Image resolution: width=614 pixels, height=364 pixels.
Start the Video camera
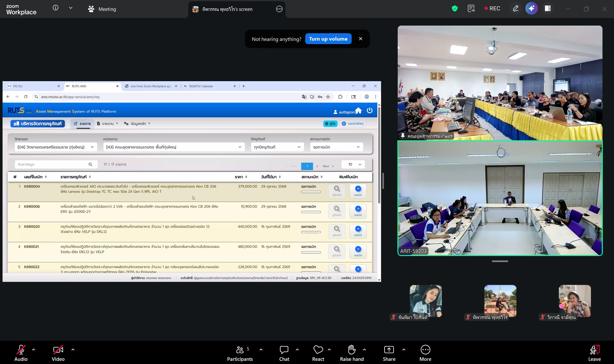click(58, 353)
